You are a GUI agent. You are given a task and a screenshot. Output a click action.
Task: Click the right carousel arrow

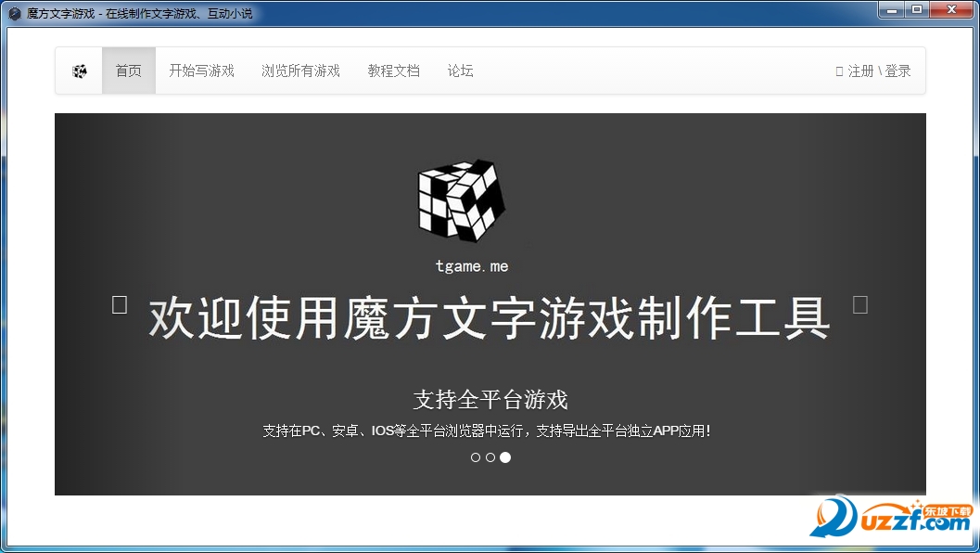861,303
